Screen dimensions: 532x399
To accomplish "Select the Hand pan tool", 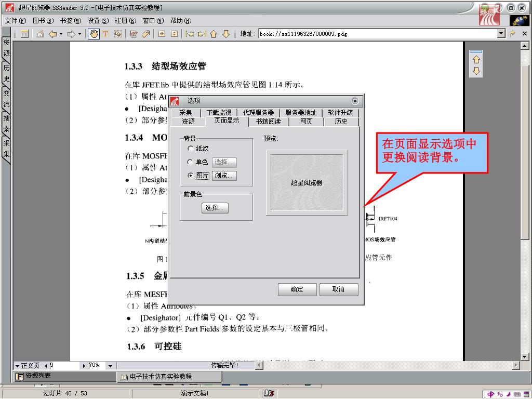I will 94,34.
